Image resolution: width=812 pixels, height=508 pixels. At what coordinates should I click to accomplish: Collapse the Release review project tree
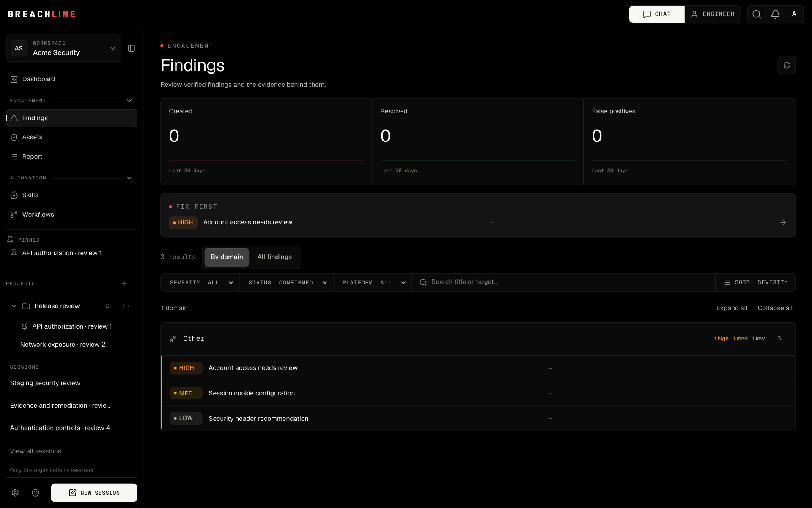point(14,306)
